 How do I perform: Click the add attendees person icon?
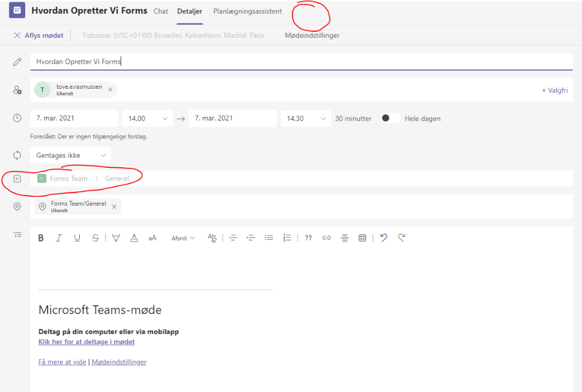point(17,90)
